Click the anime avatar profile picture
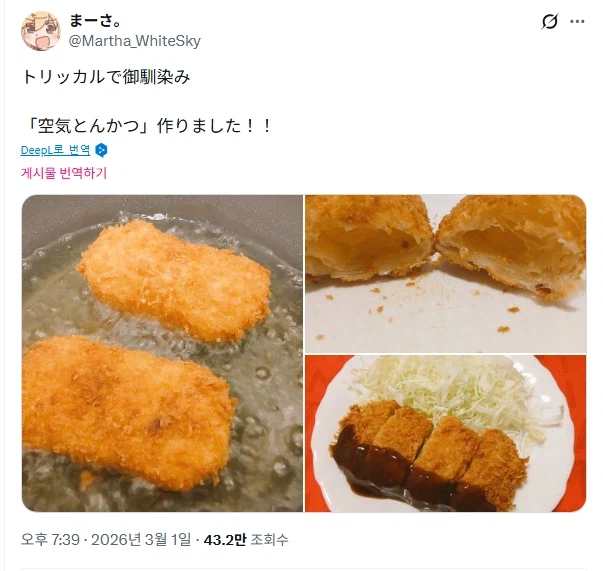 click(41, 31)
